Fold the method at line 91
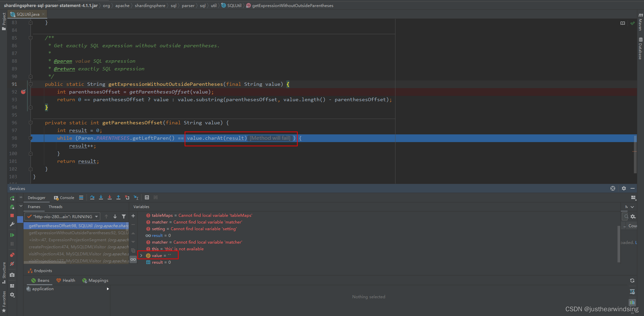 point(31,84)
